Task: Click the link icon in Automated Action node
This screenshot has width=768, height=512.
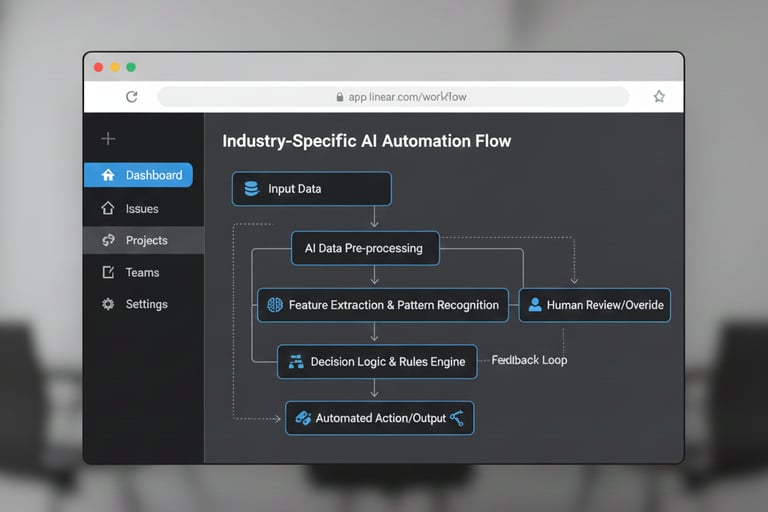Action: [x=303, y=418]
